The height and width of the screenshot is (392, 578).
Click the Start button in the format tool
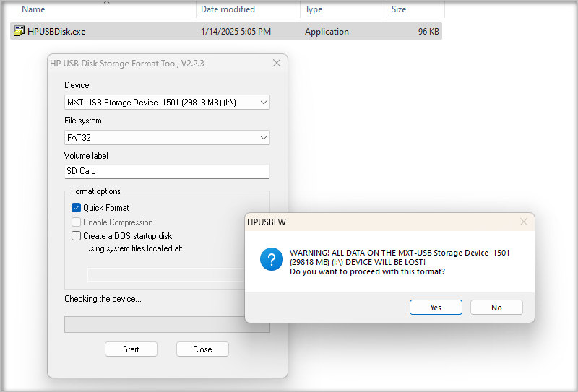pyautogui.click(x=131, y=349)
